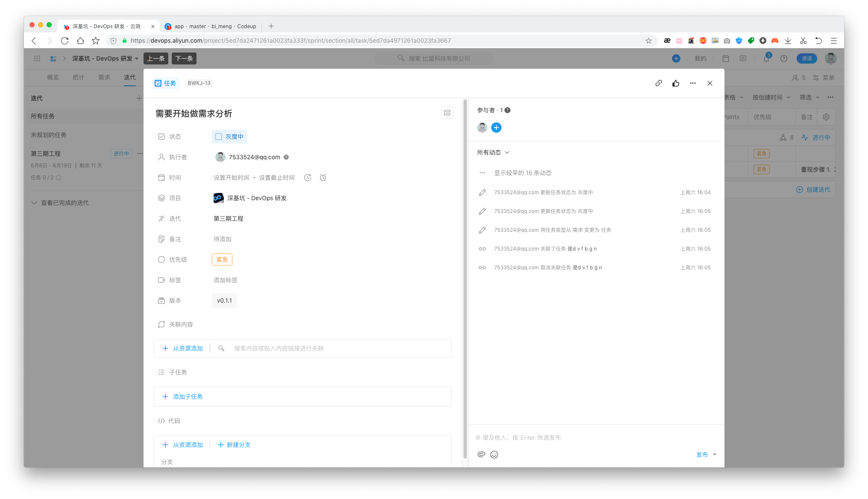Toggle the 灰度中 status checkbox
This screenshot has height=499, width=868.
(x=219, y=137)
